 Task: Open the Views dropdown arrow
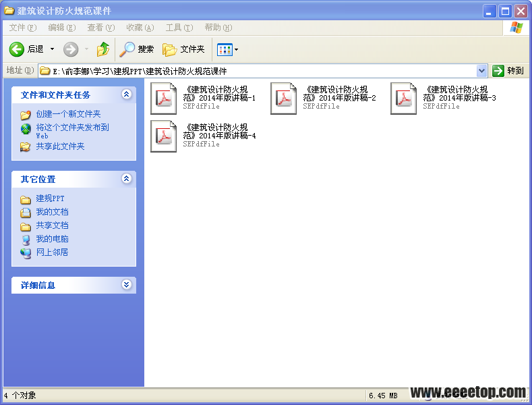[x=237, y=49]
